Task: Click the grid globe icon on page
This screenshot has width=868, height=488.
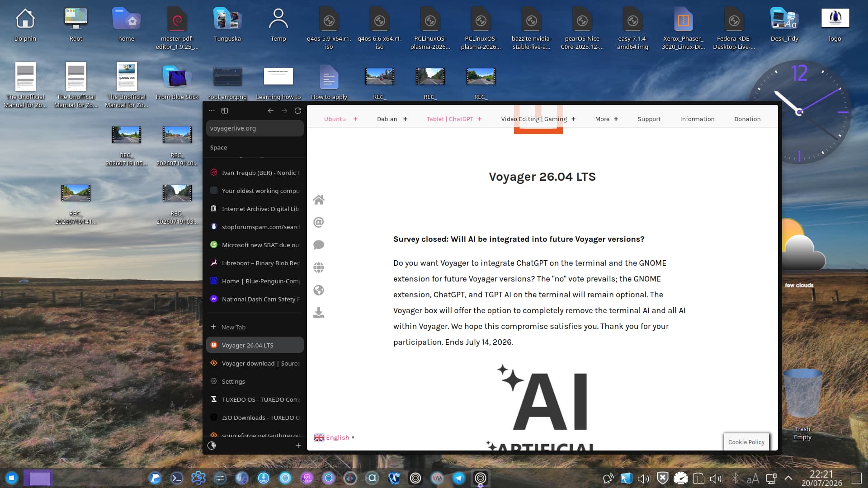Action: pos(319,267)
